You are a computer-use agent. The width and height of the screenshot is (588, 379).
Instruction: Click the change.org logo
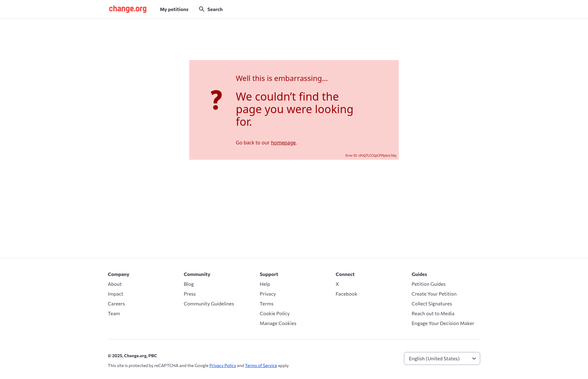[x=128, y=9]
